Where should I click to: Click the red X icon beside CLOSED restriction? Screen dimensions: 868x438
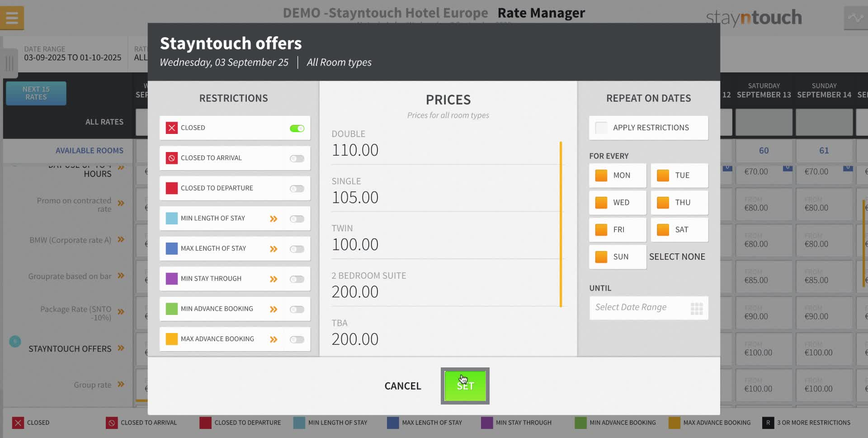click(172, 128)
